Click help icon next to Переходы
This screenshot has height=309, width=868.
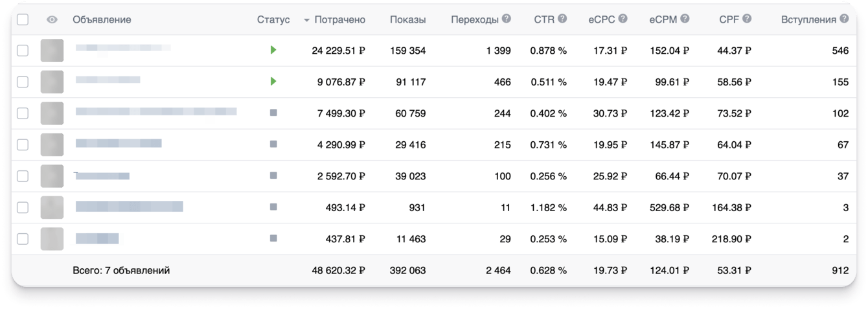[x=507, y=19]
